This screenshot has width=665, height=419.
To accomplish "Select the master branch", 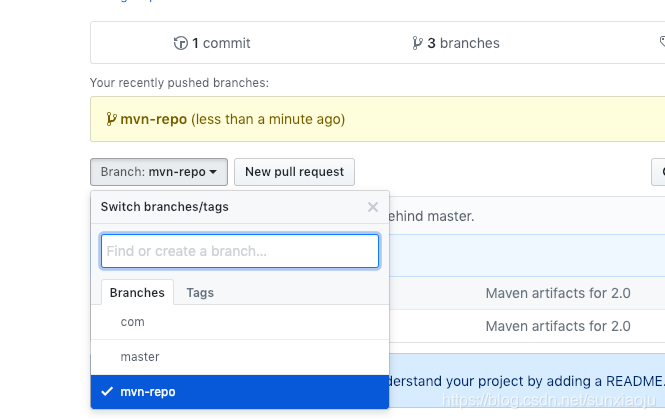I will click(x=240, y=357).
